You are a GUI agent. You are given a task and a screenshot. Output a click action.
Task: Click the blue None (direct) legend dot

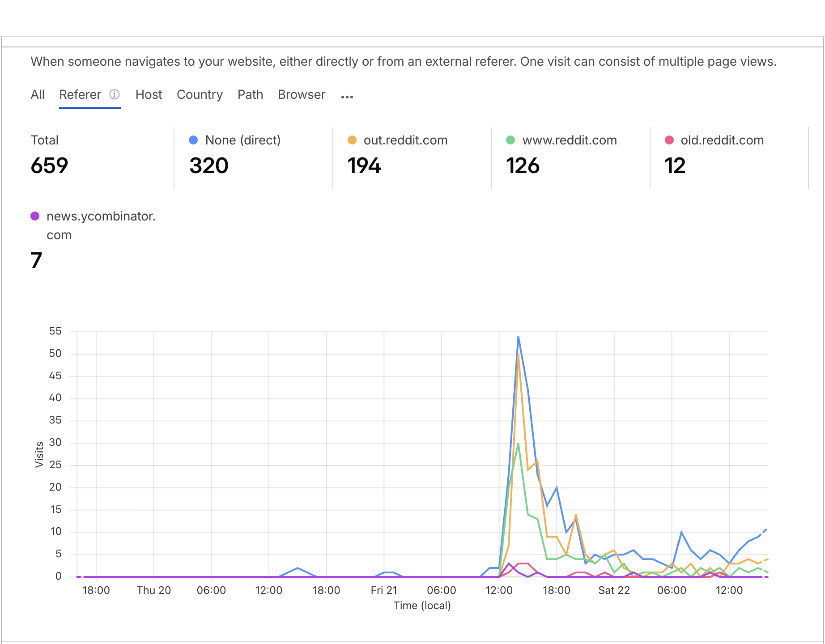click(192, 140)
